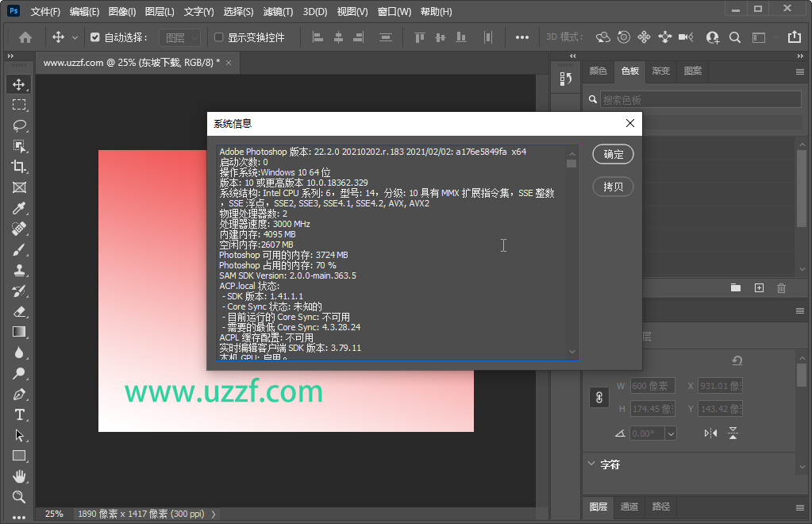
Task: Reset properties with the undo arrow
Action: (x=737, y=360)
